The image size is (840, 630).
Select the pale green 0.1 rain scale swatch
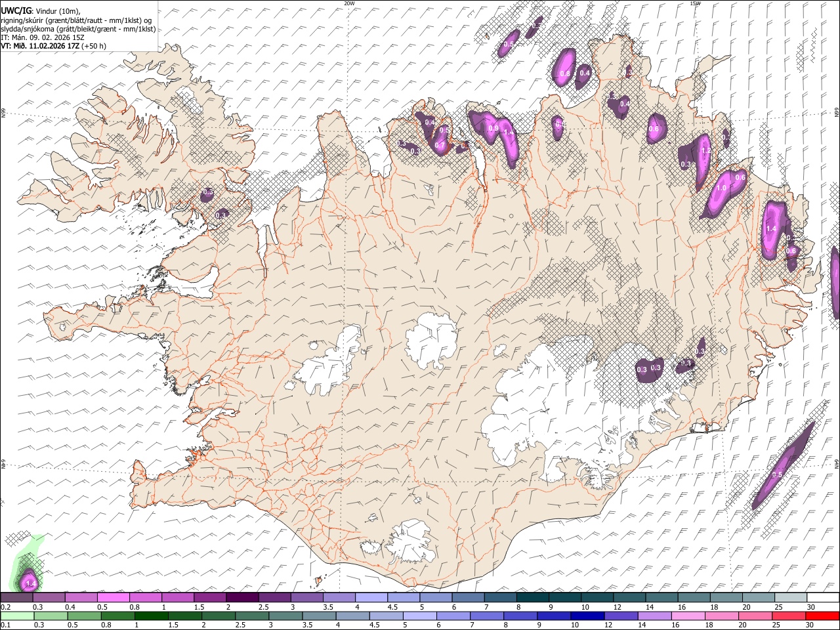pyautogui.click(x=16, y=616)
